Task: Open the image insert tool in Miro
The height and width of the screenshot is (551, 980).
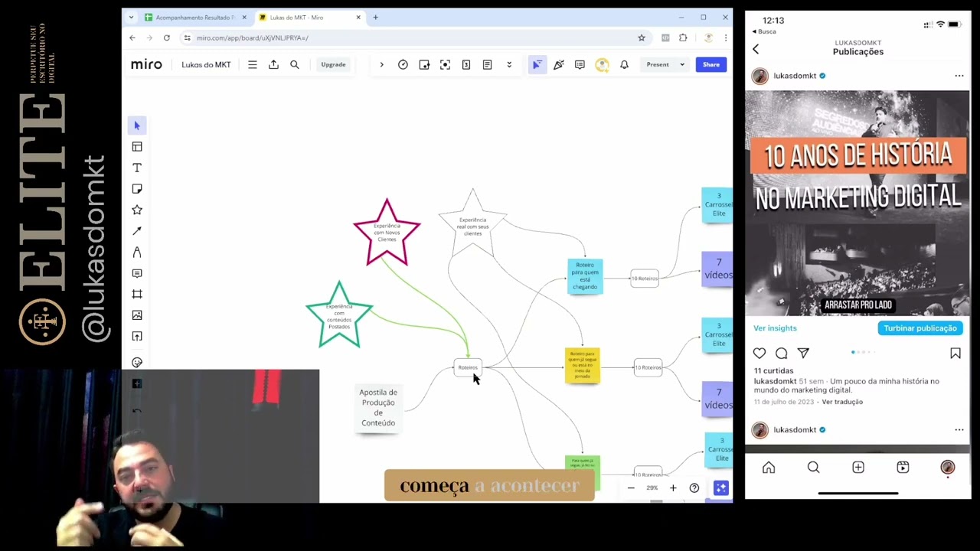Action: (137, 315)
